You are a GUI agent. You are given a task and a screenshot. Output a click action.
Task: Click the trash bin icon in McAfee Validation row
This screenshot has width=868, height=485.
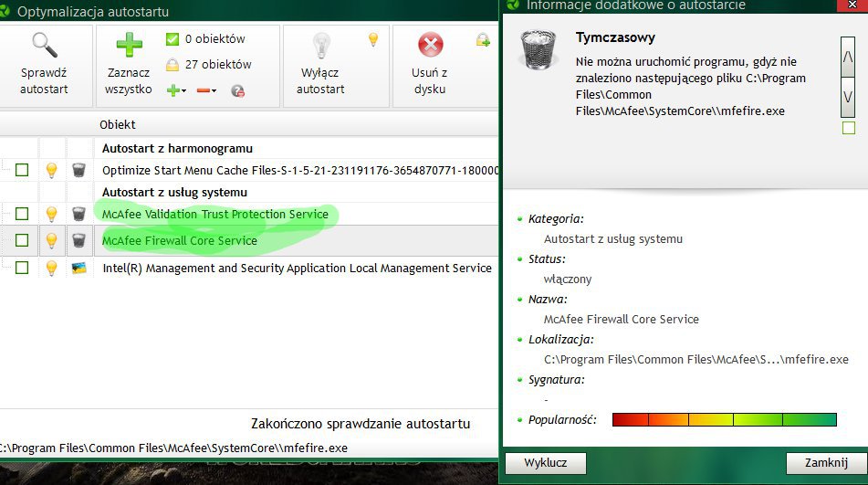point(79,214)
